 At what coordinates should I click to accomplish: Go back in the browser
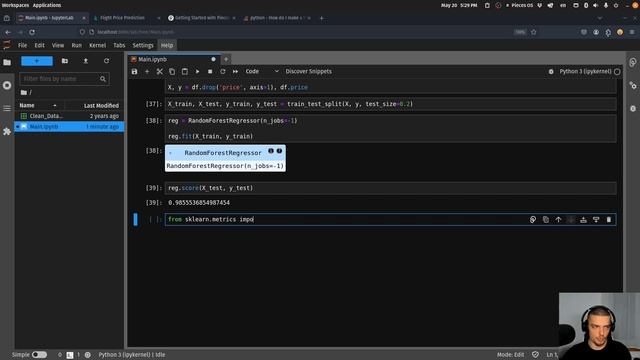tap(8, 32)
